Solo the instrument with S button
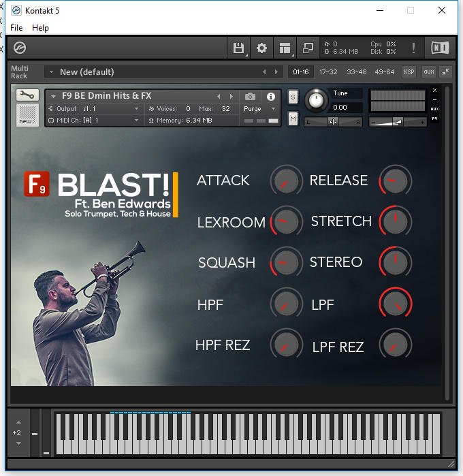 coord(293,97)
